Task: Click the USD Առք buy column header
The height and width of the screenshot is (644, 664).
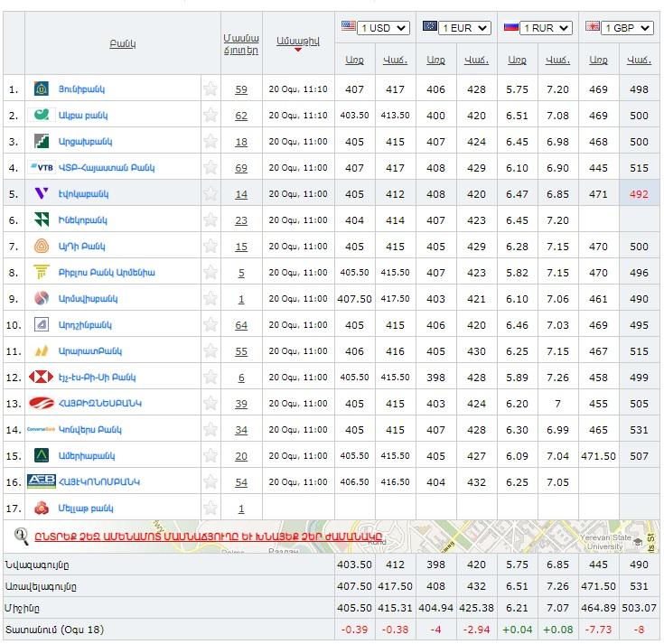Action: (x=355, y=60)
